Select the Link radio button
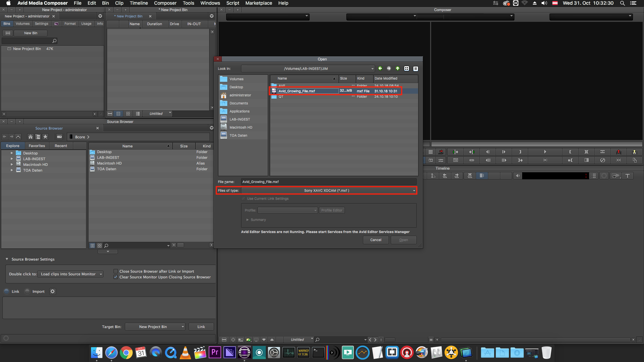The width and height of the screenshot is (644, 362). coord(6,291)
